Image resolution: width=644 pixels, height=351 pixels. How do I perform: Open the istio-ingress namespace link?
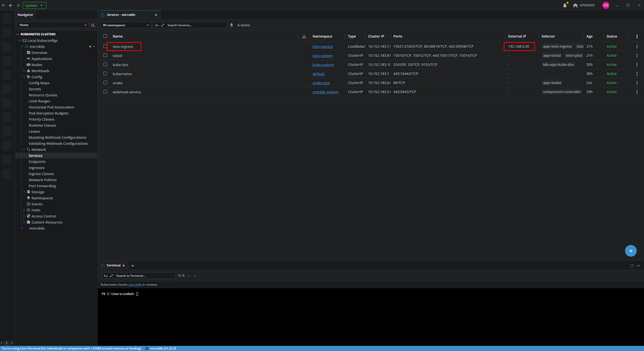[323, 46]
